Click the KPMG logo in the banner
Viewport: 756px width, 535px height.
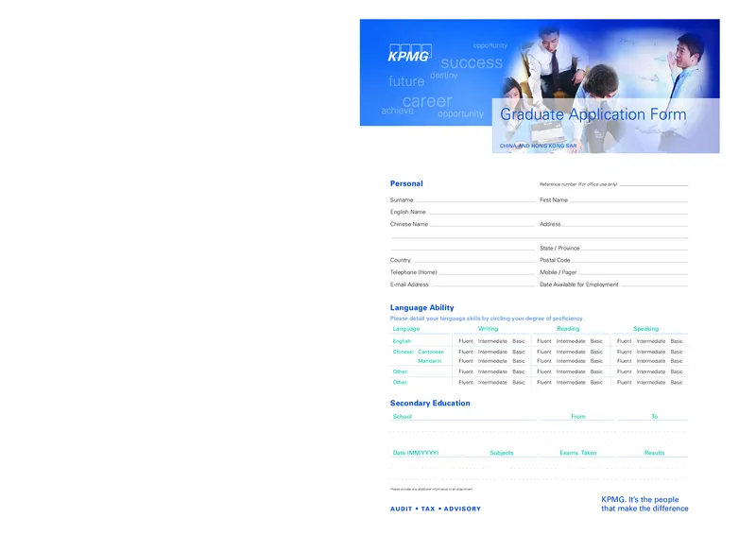click(408, 54)
